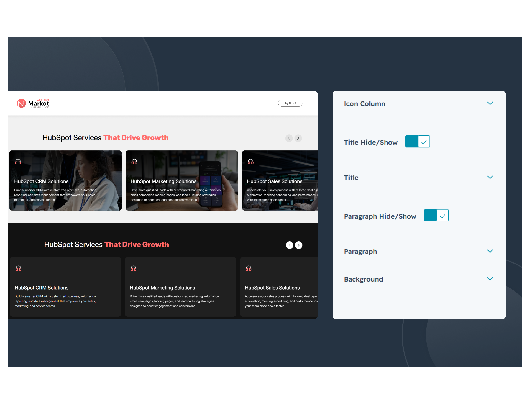Open light HubSpot Sales Solutions image card

coord(280,181)
